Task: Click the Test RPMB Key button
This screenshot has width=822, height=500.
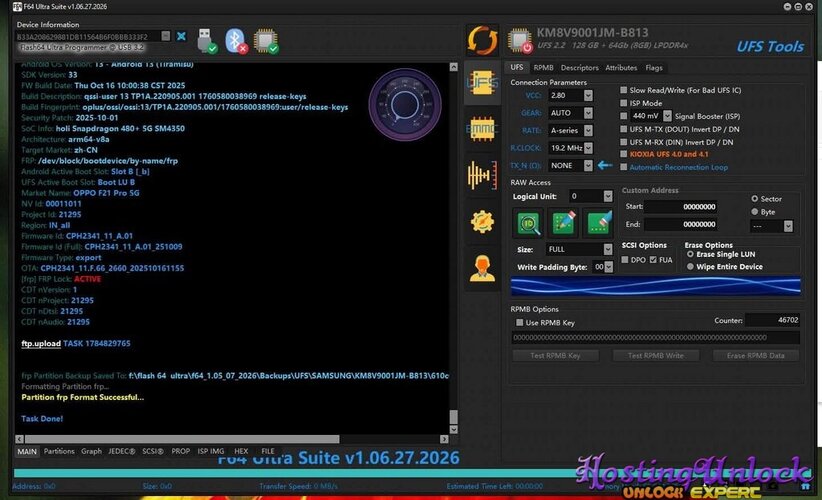Action: click(x=555, y=355)
